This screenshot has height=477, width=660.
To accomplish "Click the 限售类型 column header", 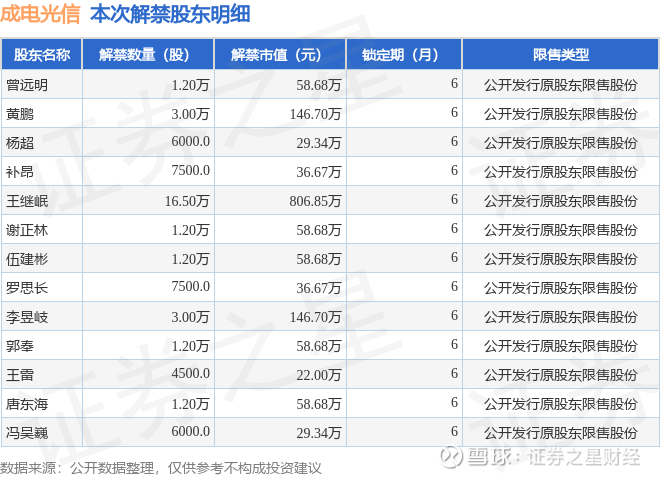I will (x=561, y=55).
